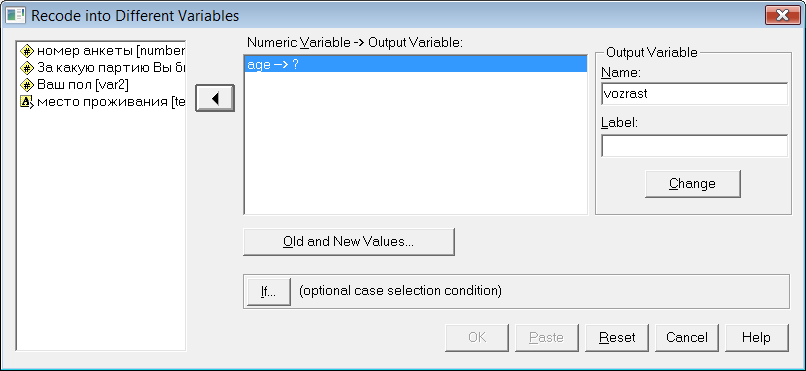
Task: Click the Change button
Action: coord(692,183)
